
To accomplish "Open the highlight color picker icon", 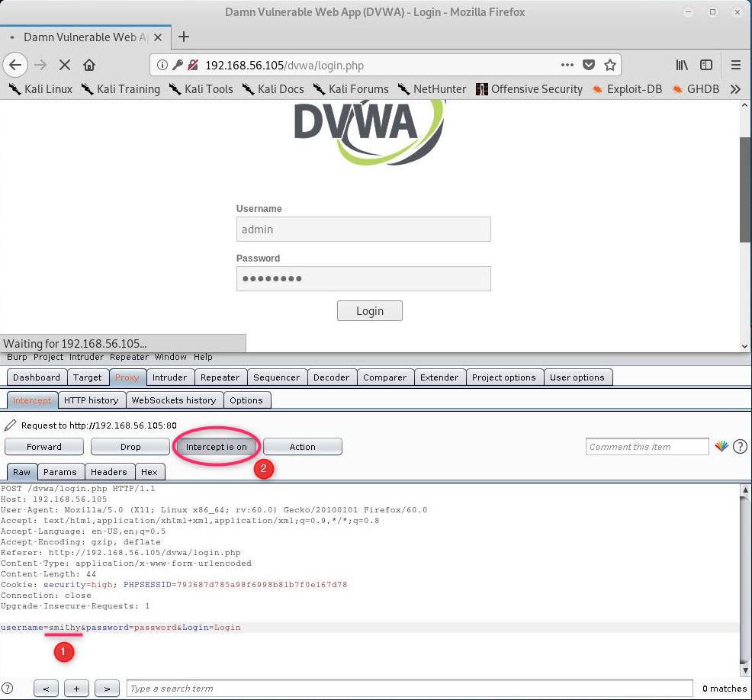I will 721,446.
